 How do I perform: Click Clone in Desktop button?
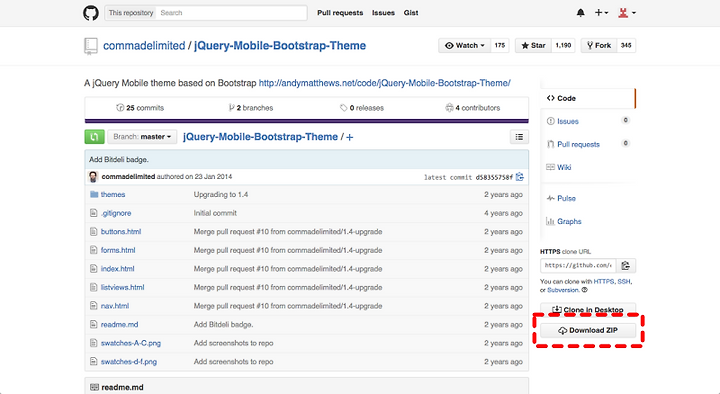tap(588, 310)
